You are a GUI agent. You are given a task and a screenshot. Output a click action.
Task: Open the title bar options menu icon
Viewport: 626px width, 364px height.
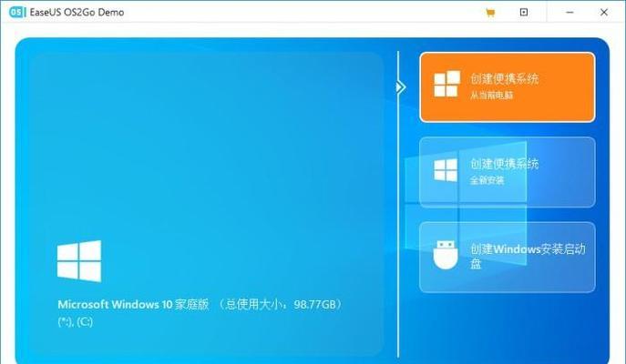coord(524,13)
